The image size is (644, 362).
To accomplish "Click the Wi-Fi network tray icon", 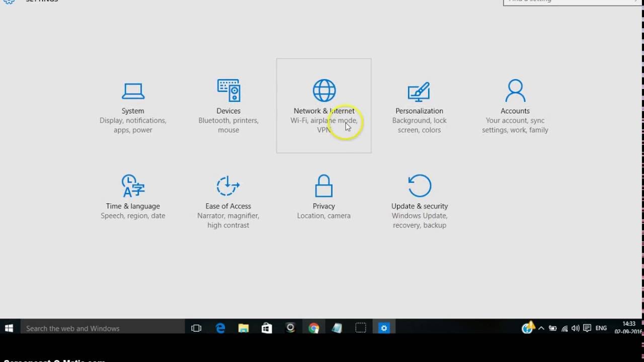I will click(x=564, y=328).
